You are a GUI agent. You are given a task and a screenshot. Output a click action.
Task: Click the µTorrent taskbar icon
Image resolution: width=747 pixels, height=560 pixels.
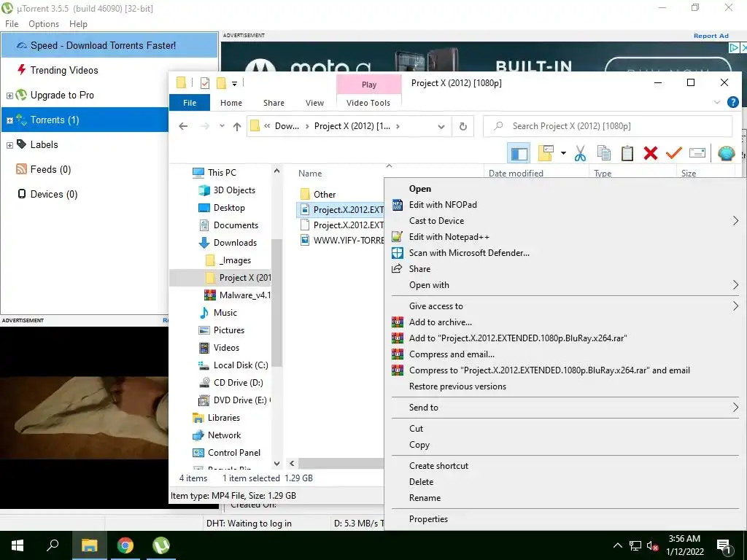pos(161,545)
